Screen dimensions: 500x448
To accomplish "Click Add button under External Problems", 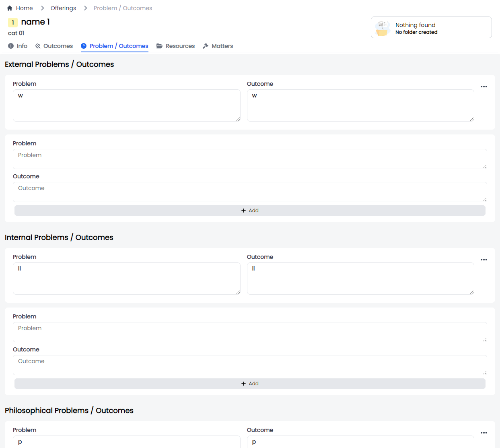I will (250, 211).
